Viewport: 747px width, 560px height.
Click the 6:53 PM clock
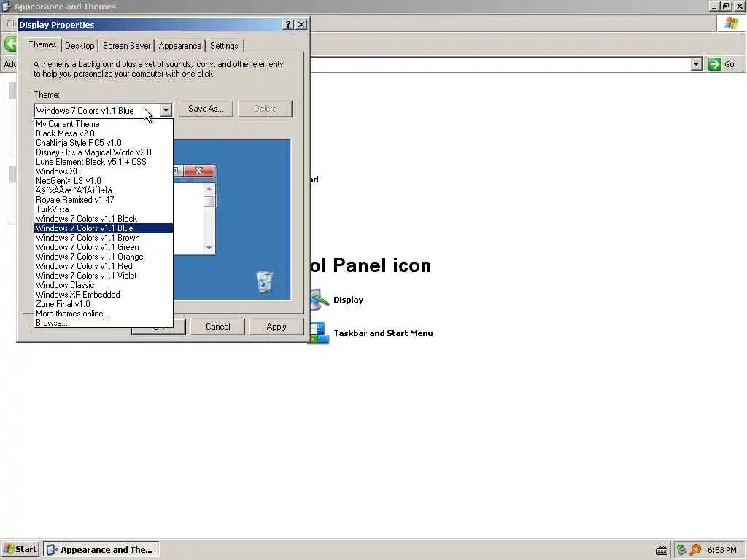(721, 550)
